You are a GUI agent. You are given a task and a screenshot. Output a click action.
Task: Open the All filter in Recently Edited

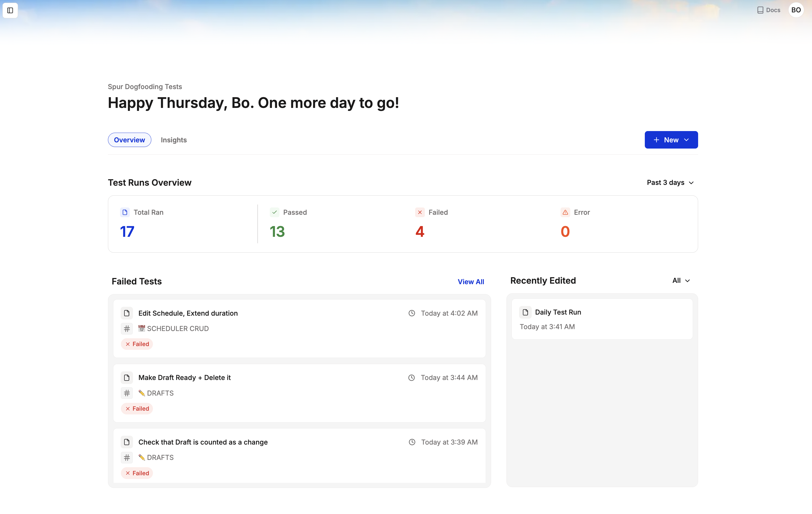point(681,280)
